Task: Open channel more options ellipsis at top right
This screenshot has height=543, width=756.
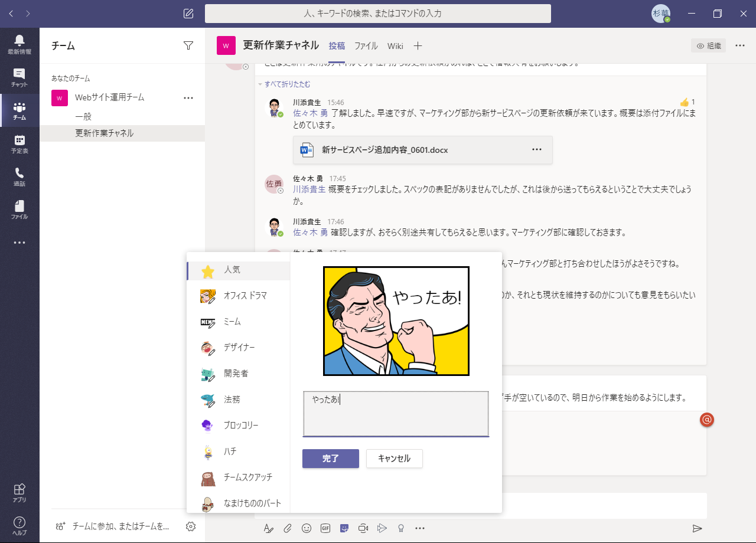Action: coord(740,45)
